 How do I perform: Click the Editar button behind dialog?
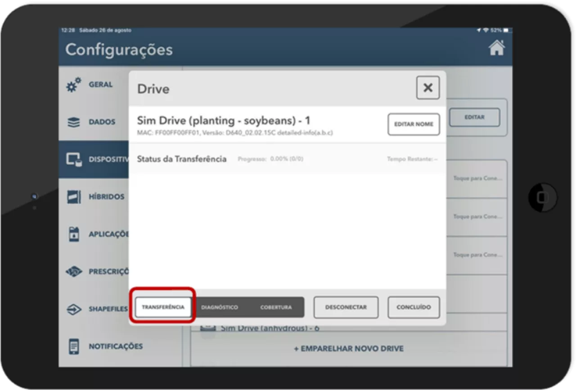474,117
